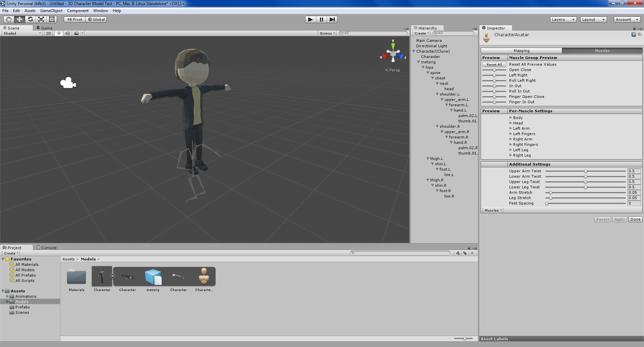Collapse the Character(Clone) hierarchy node

414,51
